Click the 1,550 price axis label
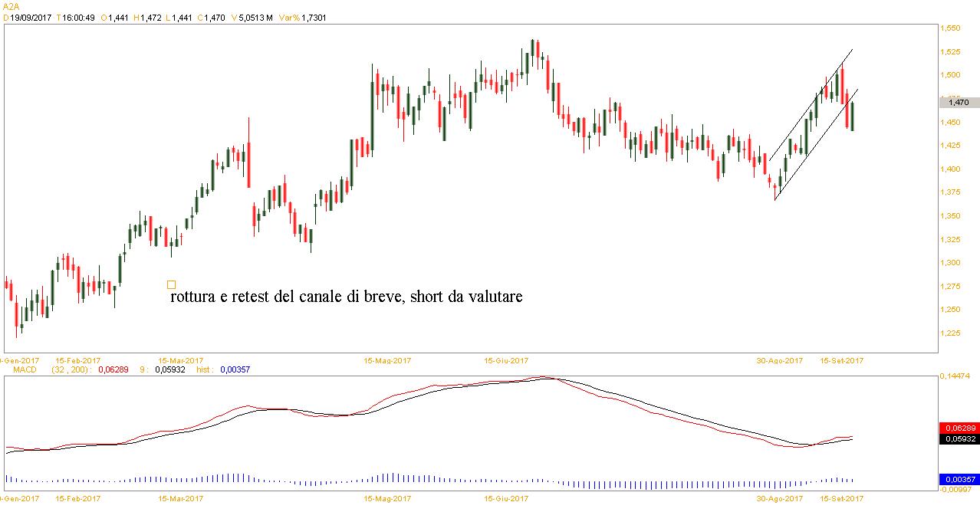 [949, 28]
